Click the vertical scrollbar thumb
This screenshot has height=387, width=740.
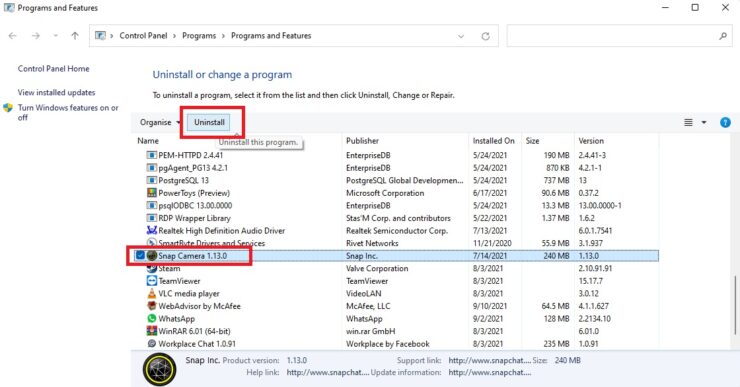(x=735, y=304)
